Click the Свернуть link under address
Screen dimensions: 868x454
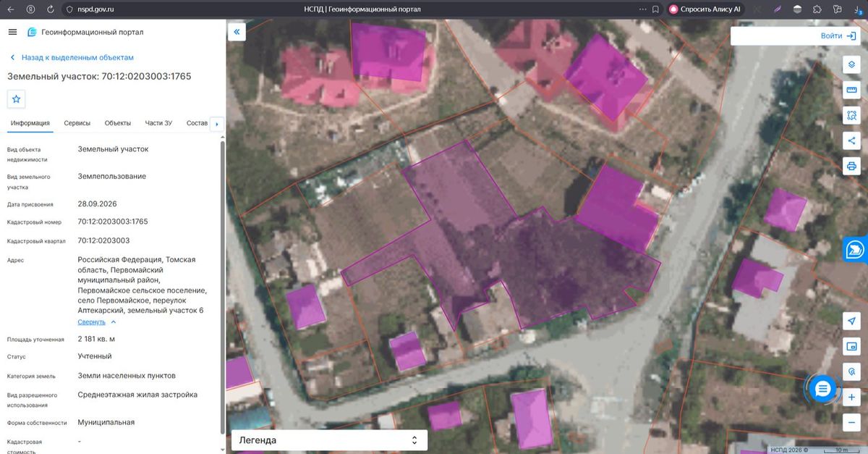click(x=92, y=322)
